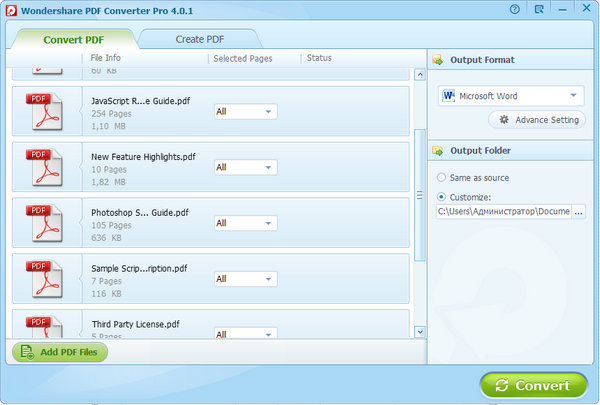Select the Same as source option
Image resolution: width=600 pixels, height=405 pixels.
[442, 177]
